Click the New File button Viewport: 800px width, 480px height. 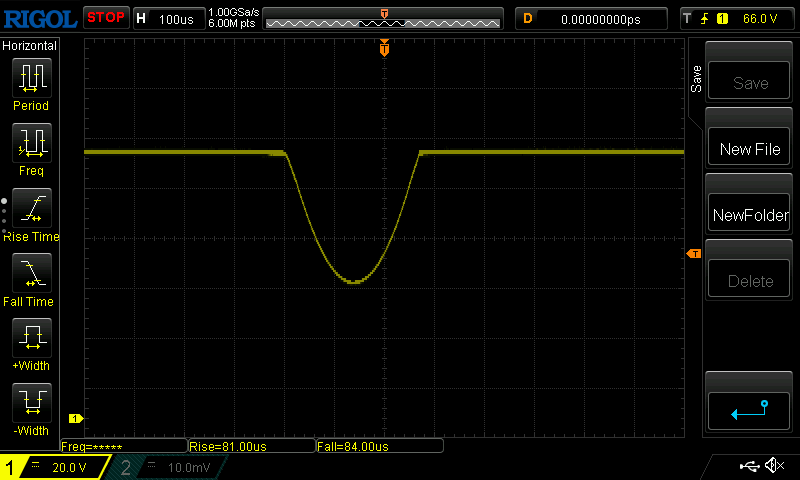pos(749,147)
